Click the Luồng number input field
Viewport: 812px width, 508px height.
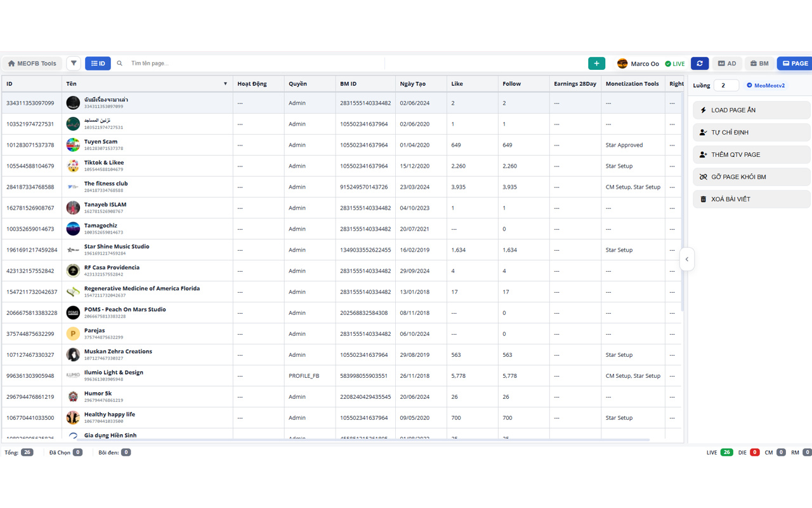(x=726, y=84)
